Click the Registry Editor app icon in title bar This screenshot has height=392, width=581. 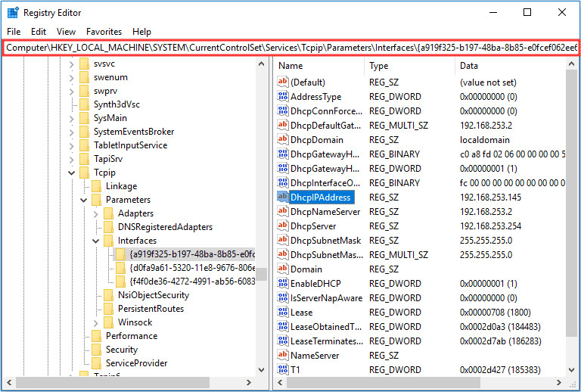[x=14, y=12]
